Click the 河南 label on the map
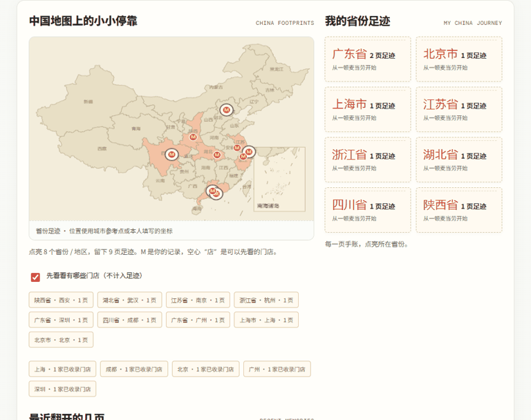The image size is (531, 420). [x=214, y=137]
